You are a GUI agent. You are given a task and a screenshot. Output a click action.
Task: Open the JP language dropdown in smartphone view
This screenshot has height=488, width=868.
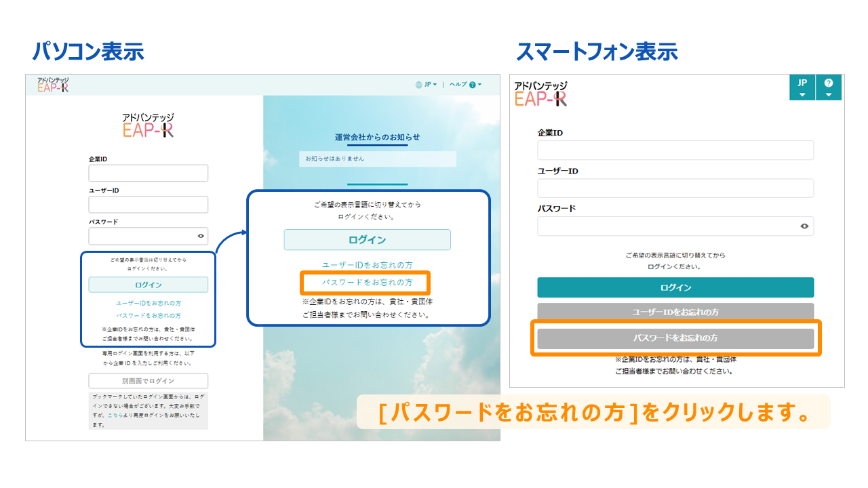tap(802, 87)
